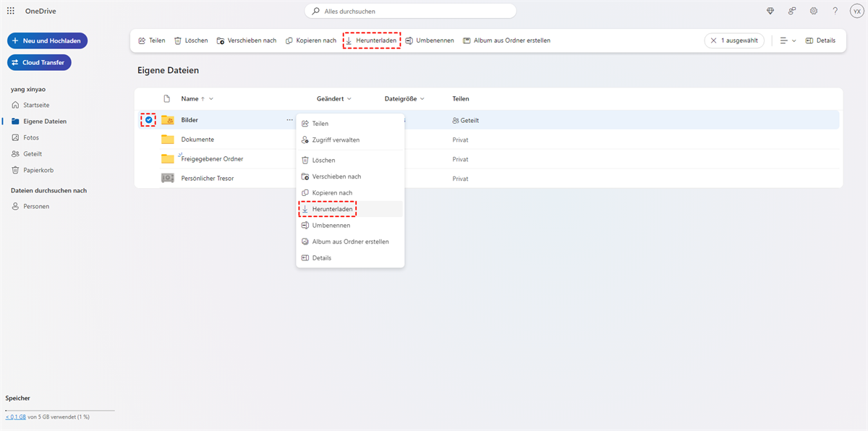Click the Bilder folder icon

click(168, 120)
